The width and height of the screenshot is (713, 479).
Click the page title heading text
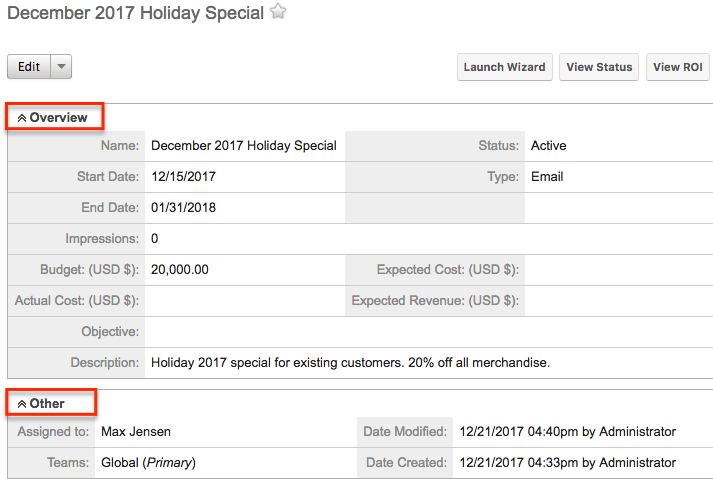click(135, 13)
